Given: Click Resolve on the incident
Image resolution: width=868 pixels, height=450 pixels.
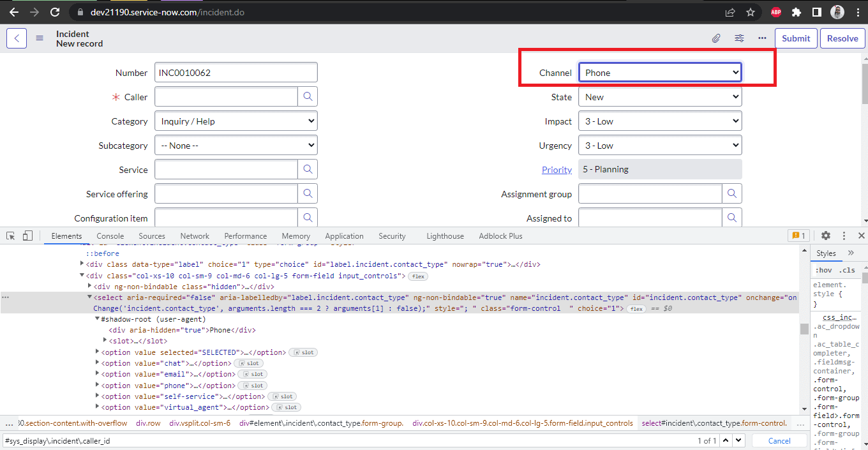Looking at the screenshot, I should [842, 38].
